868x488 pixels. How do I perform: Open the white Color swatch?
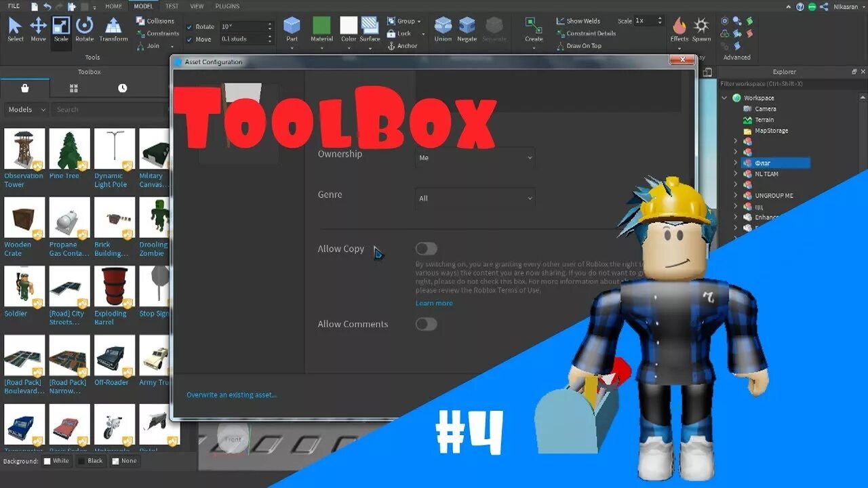(349, 25)
